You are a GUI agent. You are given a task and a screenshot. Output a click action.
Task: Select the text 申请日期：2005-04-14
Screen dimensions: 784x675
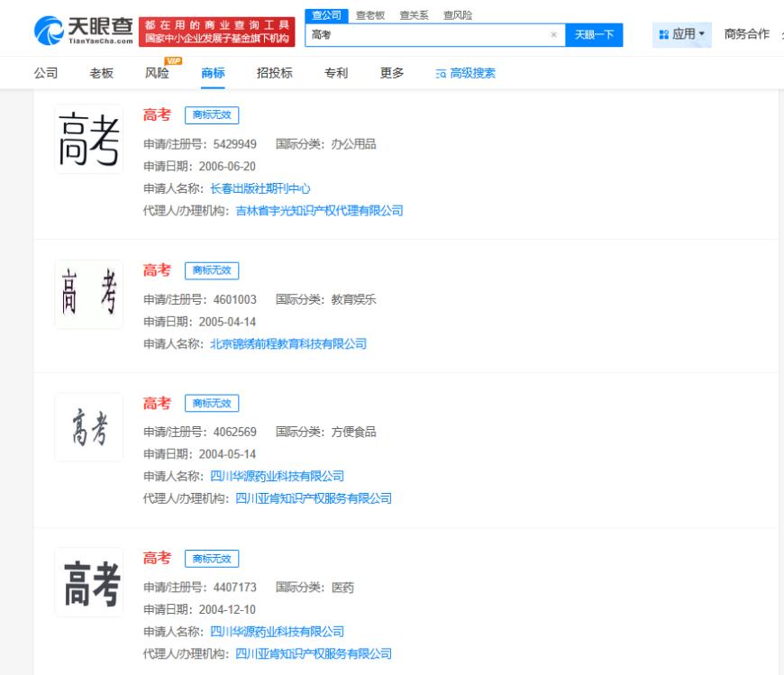pyautogui.click(x=199, y=322)
